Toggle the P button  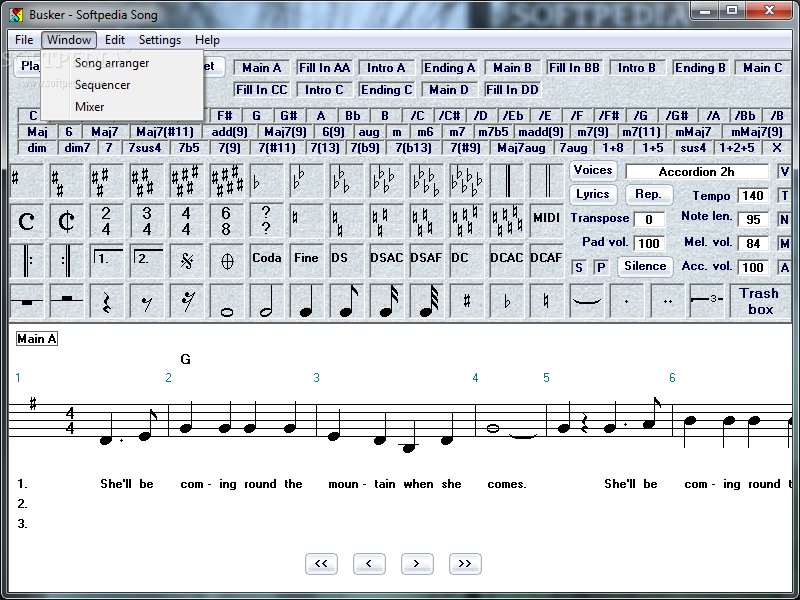[x=602, y=268]
